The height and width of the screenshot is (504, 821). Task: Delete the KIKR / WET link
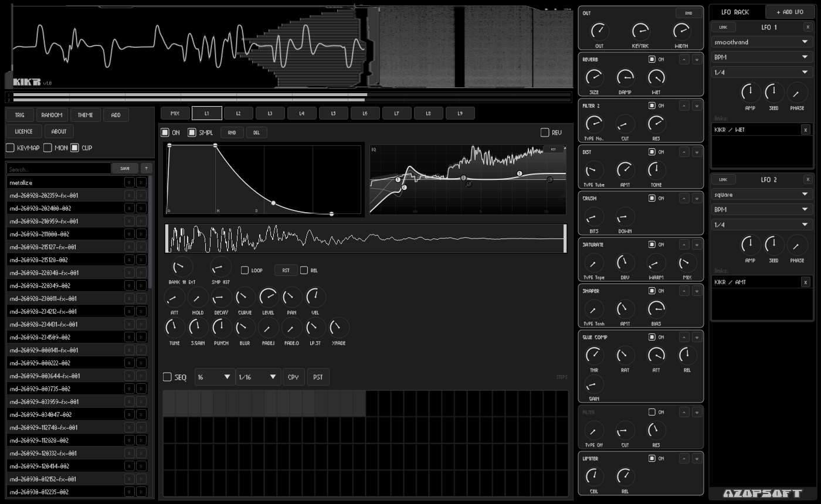[806, 130]
